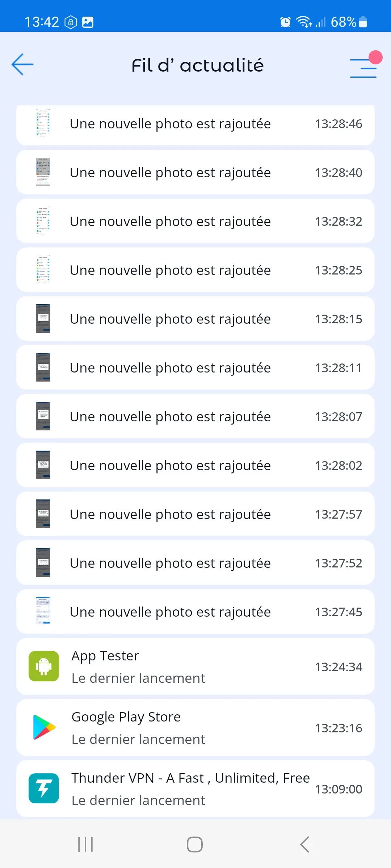Open the new photo entry at 13:28:25

[195, 270]
